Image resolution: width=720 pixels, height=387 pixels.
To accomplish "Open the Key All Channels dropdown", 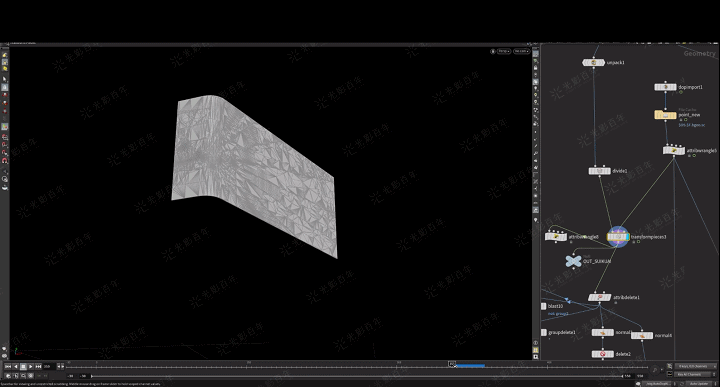I will [x=695, y=375].
